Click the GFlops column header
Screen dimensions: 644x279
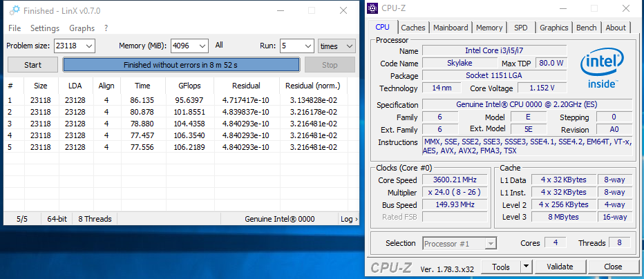pos(190,86)
